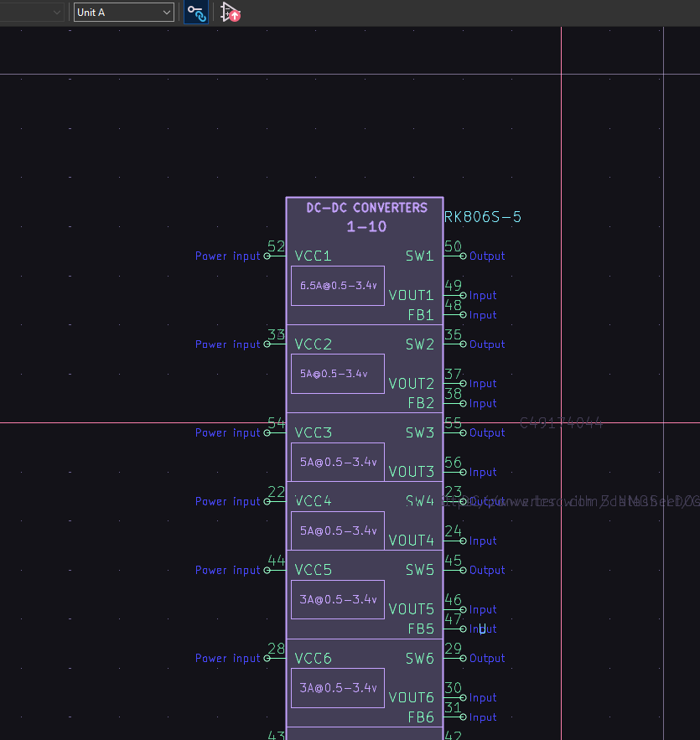Select pin number 28 on VCC6
700x740 pixels.
tap(276, 649)
